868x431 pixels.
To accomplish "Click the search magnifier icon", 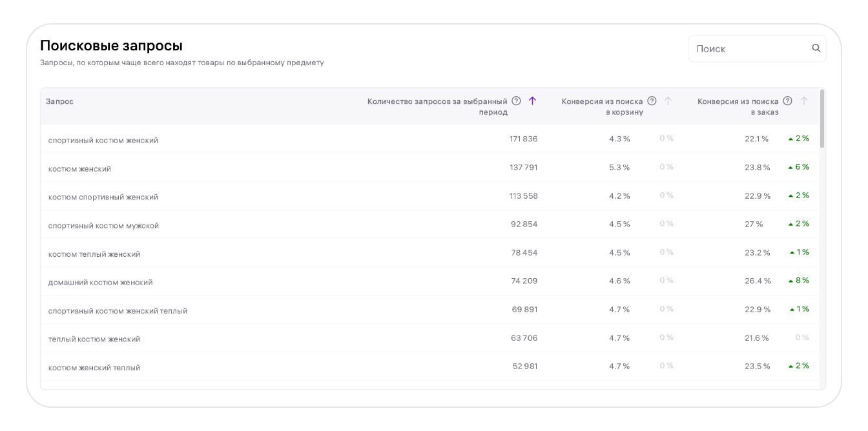I will tap(816, 48).
